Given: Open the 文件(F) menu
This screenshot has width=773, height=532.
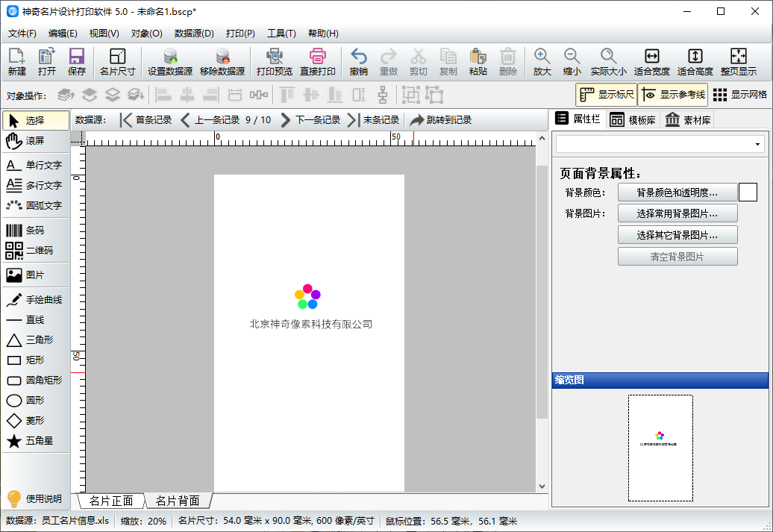Looking at the screenshot, I should [x=22, y=34].
